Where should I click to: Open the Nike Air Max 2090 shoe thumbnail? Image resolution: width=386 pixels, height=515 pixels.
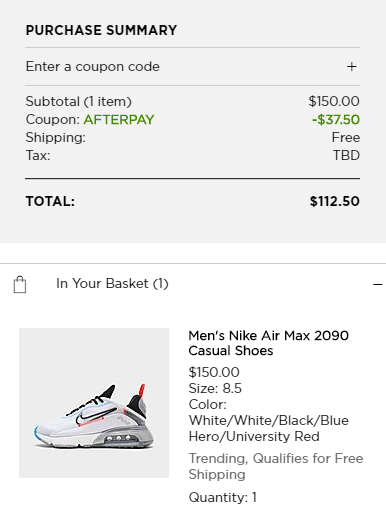coord(94,403)
